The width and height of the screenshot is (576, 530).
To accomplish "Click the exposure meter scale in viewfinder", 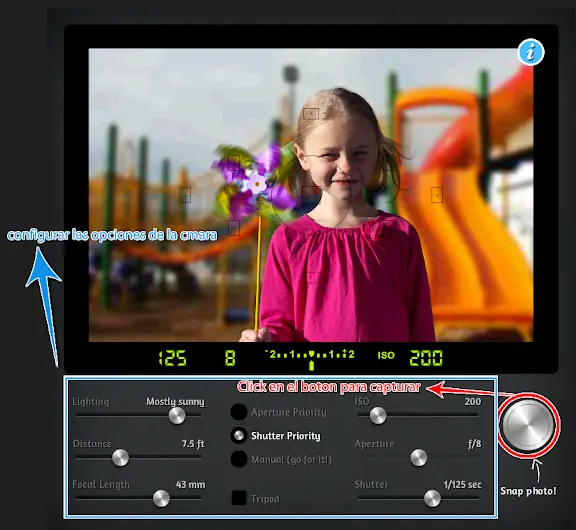I will (x=309, y=358).
